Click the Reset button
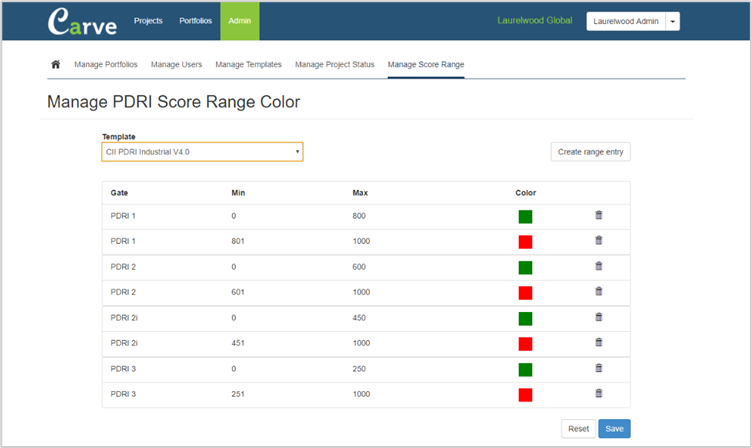The width and height of the screenshot is (752, 448). (578, 429)
